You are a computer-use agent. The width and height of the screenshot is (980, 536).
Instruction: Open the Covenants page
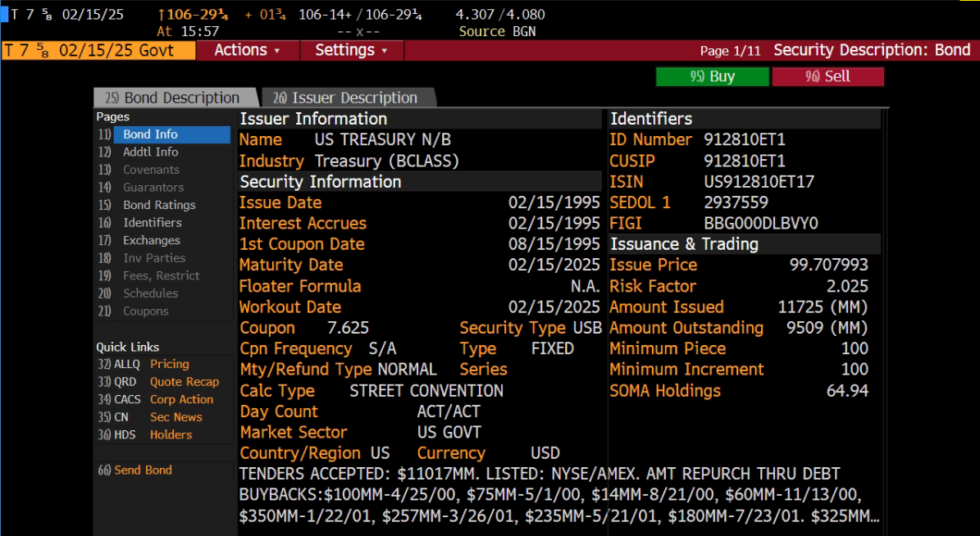click(151, 170)
